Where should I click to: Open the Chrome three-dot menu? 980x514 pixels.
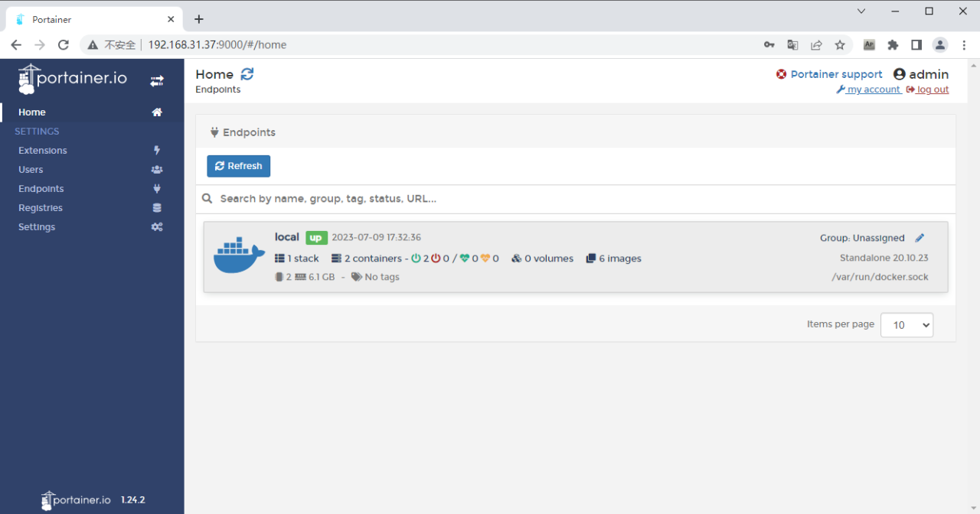[x=964, y=45]
